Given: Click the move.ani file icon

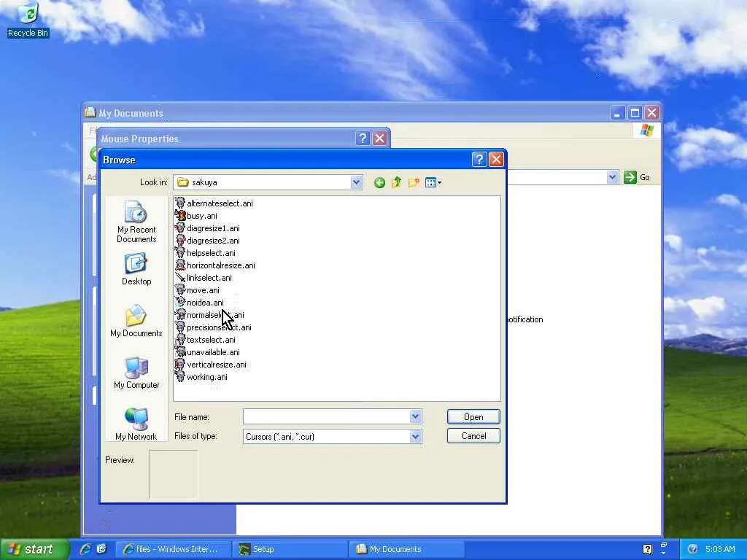Looking at the screenshot, I should [x=180, y=290].
